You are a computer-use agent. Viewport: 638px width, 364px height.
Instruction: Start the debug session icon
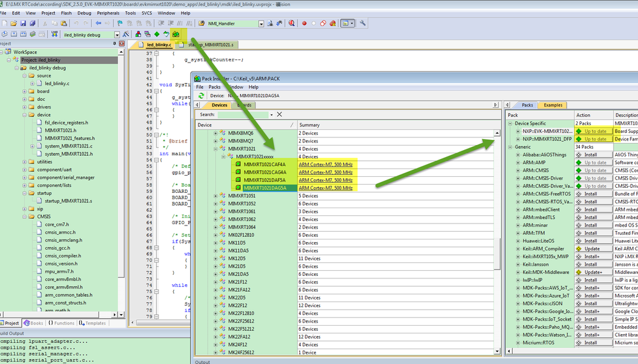[x=291, y=24]
